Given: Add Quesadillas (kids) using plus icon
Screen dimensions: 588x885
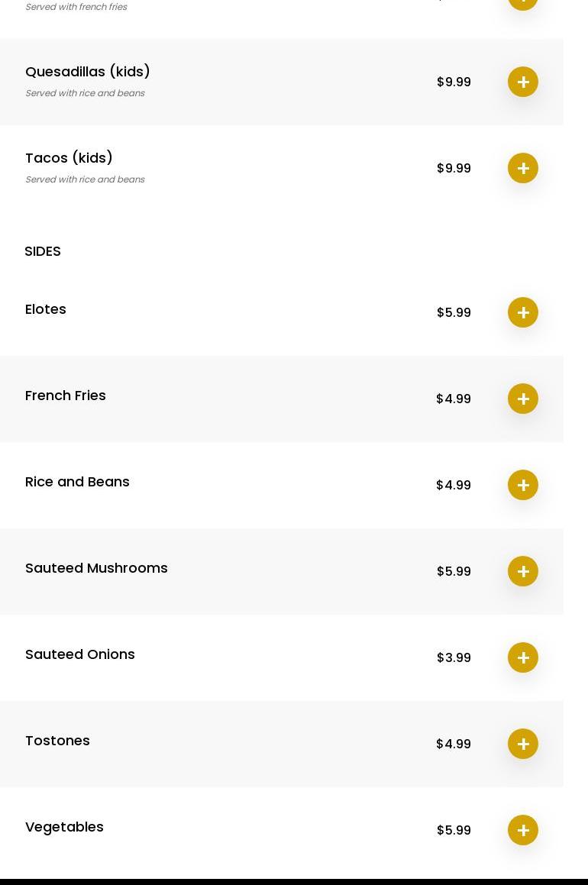Looking at the screenshot, I should 523,82.
